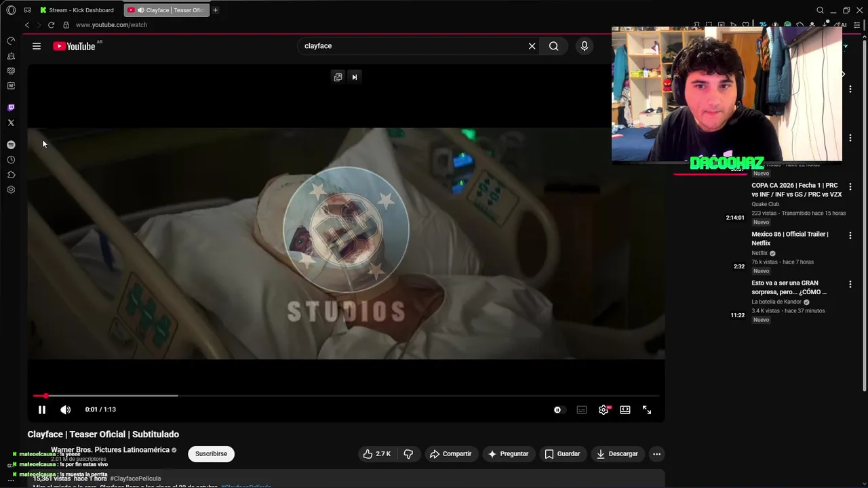
Task: Open options for La botella de Kandor video
Action: click(x=850, y=284)
